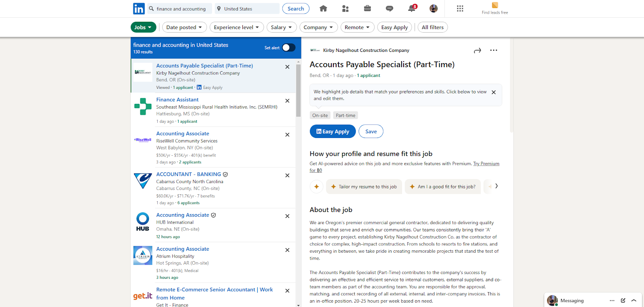This screenshot has height=307, width=644.
Task: Share the job with arrow icon
Action: pyautogui.click(x=477, y=50)
